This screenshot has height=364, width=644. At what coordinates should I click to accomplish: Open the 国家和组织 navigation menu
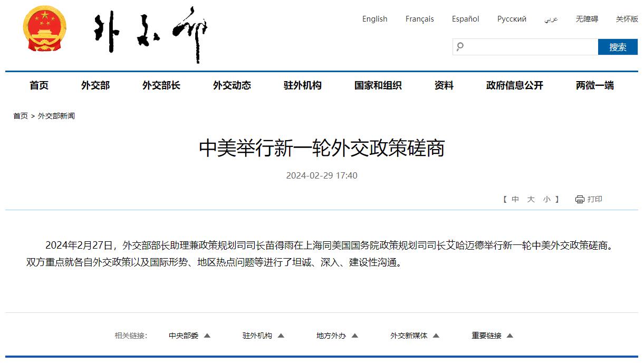(x=378, y=85)
